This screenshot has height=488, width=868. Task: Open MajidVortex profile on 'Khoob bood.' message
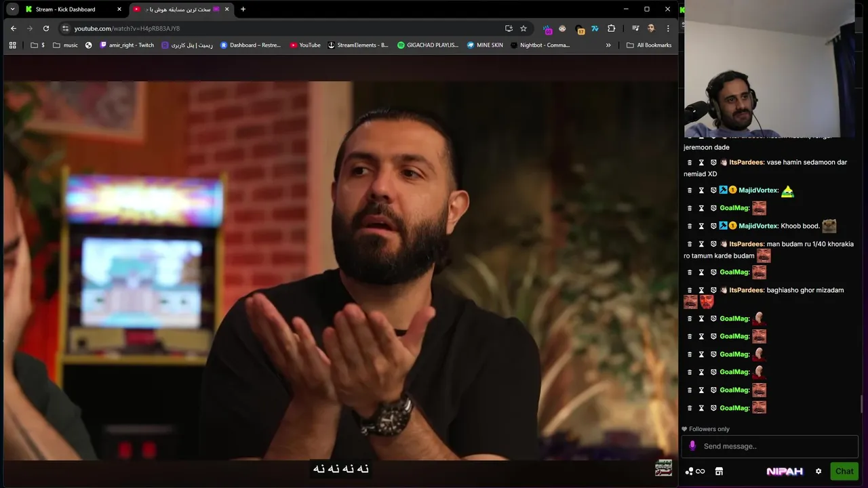point(758,226)
